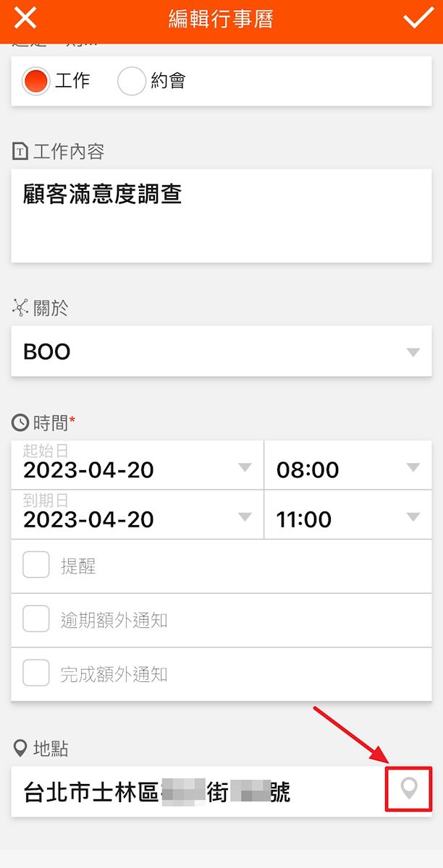Viewport: 443px width, 868px height.
Task: Tap the X cancel icon in header
Action: [25, 20]
